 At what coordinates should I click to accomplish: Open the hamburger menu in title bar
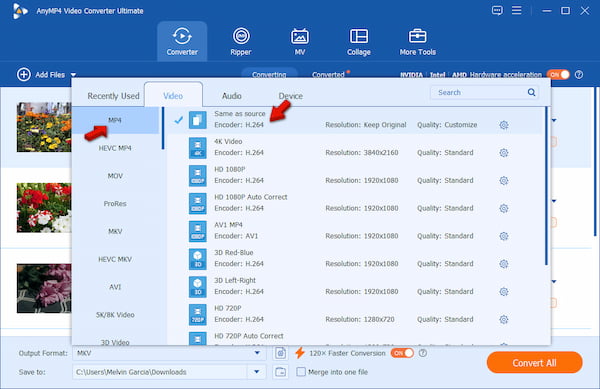(517, 10)
